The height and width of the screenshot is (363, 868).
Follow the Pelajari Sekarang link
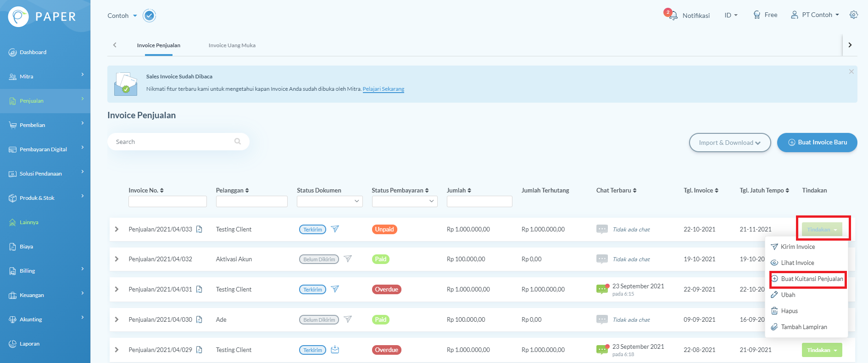click(383, 89)
